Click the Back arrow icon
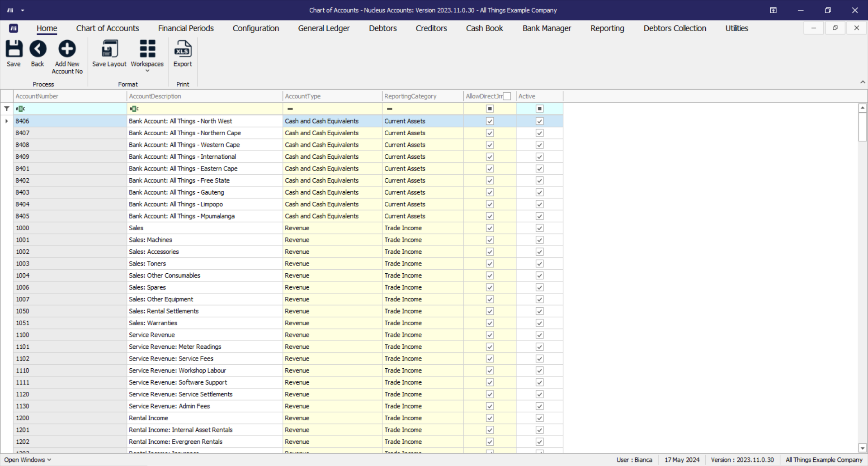This screenshot has height=466, width=868. (x=38, y=49)
